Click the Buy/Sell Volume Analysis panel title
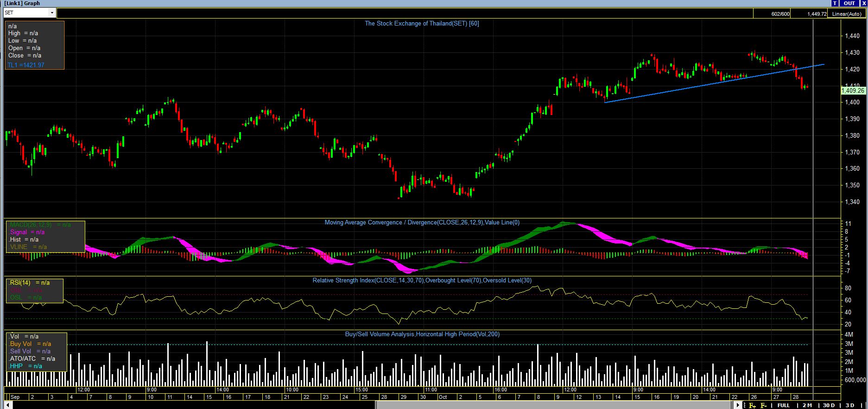Screen dimensions: 868x409 (422, 334)
